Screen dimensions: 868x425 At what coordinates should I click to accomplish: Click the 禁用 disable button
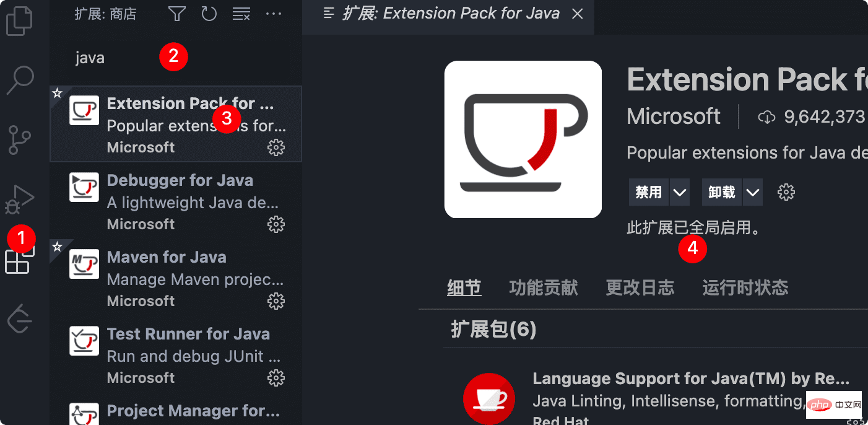(x=648, y=192)
